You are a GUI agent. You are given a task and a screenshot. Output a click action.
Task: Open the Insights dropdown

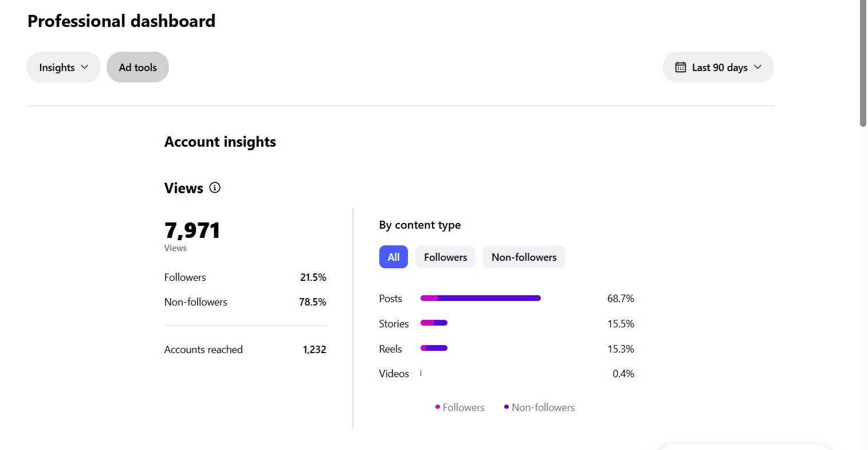tap(64, 66)
